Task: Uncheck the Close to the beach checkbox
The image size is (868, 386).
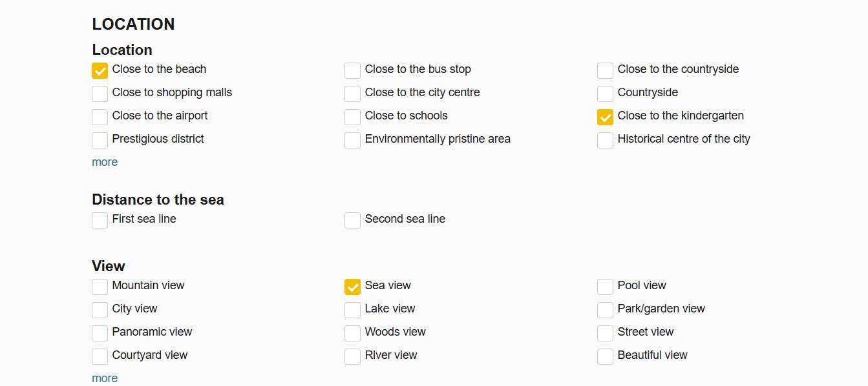Action: click(x=100, y=70)
